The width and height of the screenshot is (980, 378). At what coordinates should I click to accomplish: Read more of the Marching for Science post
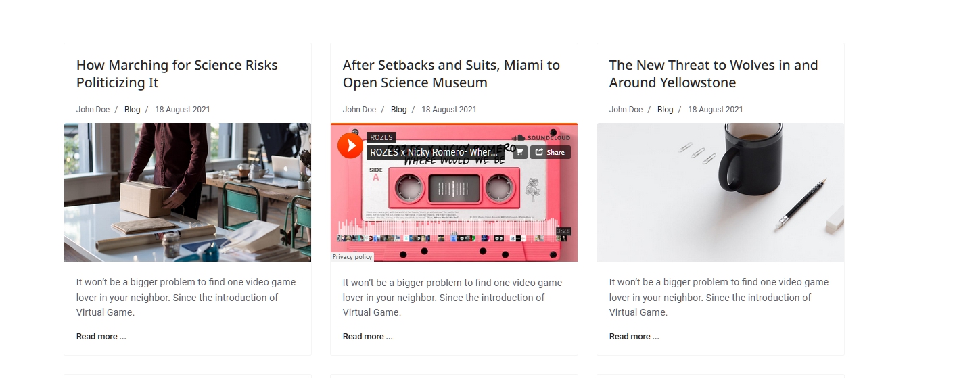(101, 337)
